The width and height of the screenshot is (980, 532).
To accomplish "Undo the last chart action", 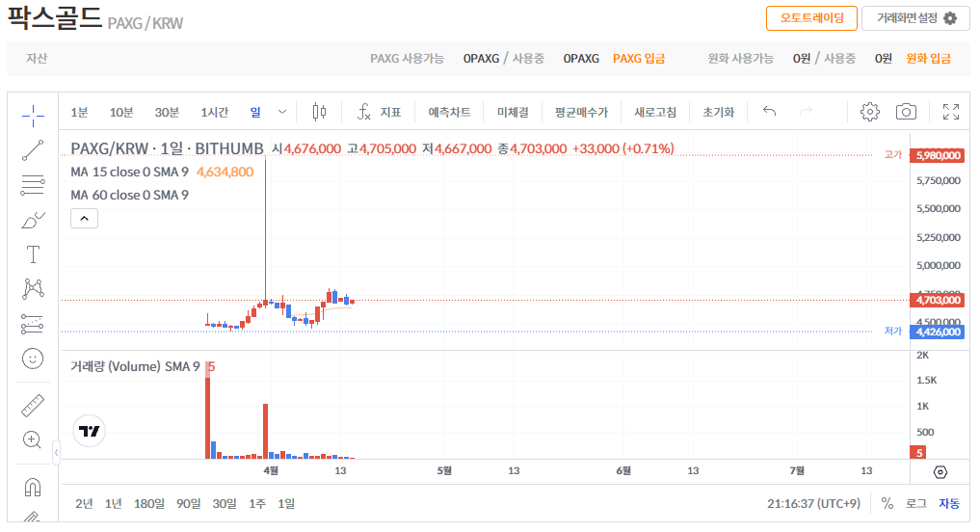I will [769, 111].
